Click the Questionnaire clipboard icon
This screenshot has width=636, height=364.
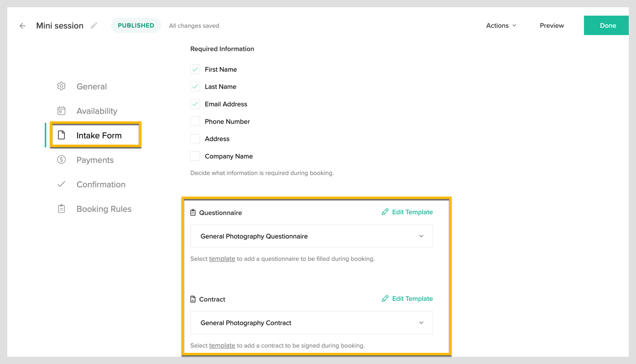point(193,213)
